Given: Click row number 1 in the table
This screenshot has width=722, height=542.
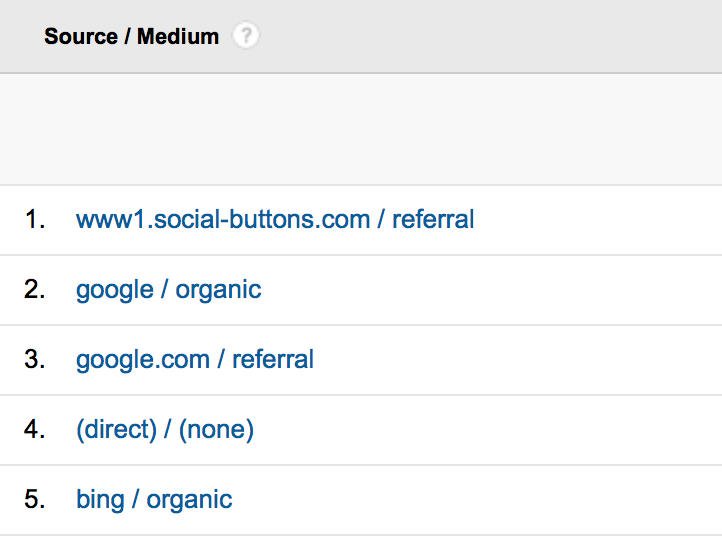Looking at the screenshot, I should pos(35,219).
